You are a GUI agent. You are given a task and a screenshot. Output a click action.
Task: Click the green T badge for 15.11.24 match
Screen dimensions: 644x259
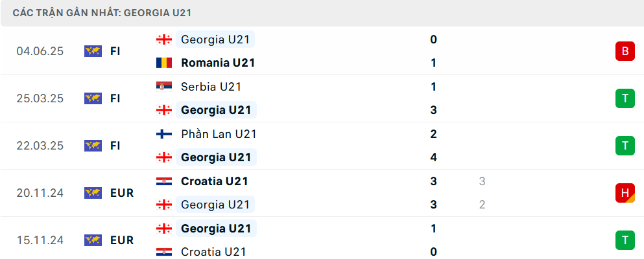[x=625, y=240]
